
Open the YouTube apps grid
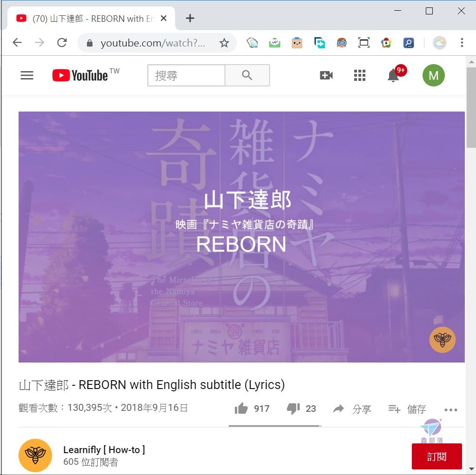pos(360,75)
